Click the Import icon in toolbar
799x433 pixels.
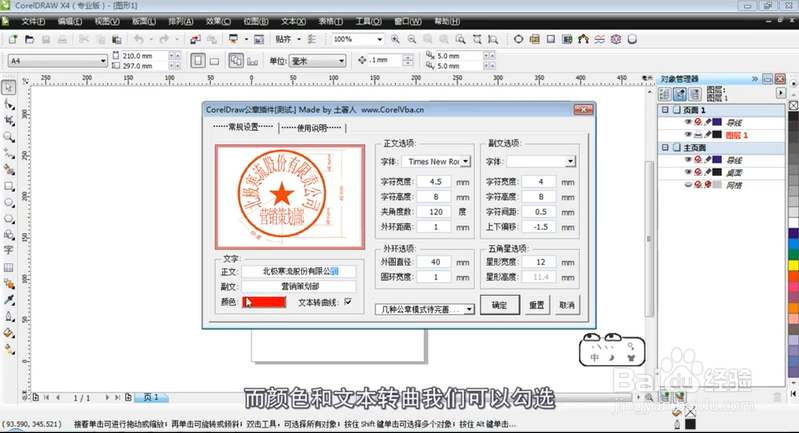coord(195,39)
